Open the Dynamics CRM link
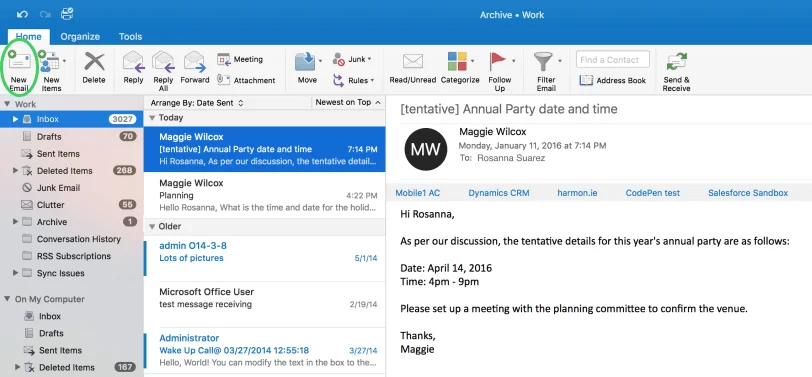The height and width of the screenshot is (377, 812). 499,193
